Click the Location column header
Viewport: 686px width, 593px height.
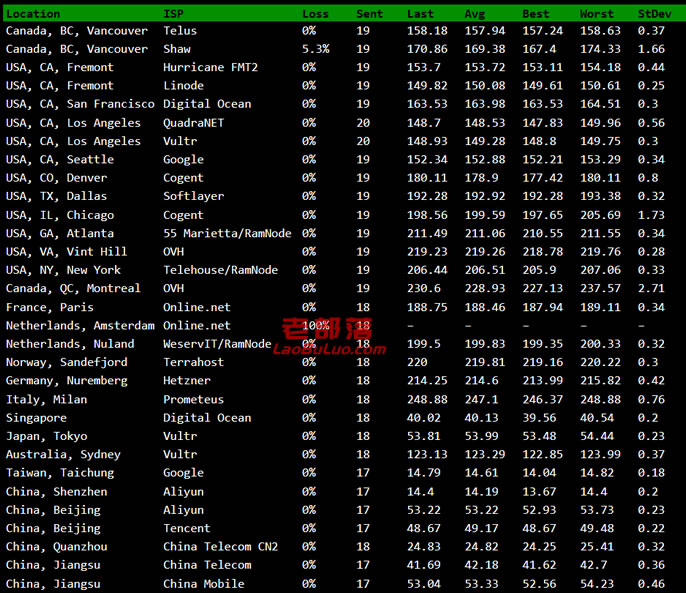click(x=33, y=14)
